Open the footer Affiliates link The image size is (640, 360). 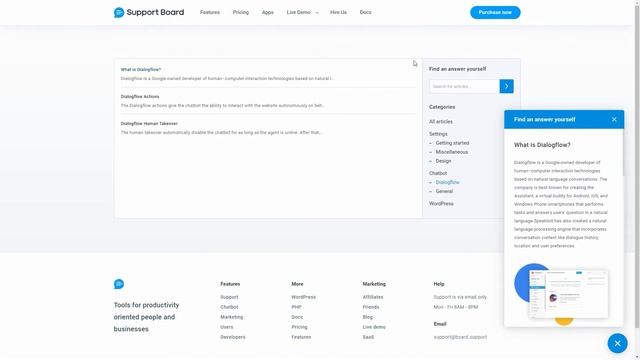pyautogui.click(x=373, y=297)
